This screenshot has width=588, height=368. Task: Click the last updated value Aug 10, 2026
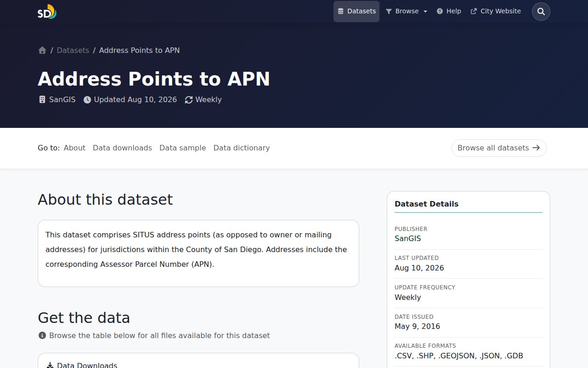[419, 268]
